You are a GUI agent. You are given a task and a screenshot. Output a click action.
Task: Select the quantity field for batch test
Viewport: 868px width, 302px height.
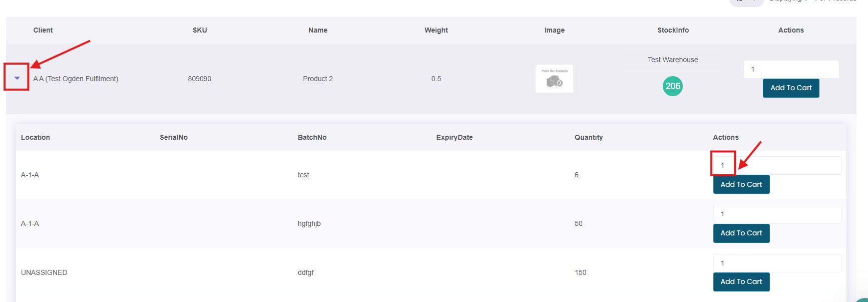tap(776, 165)
